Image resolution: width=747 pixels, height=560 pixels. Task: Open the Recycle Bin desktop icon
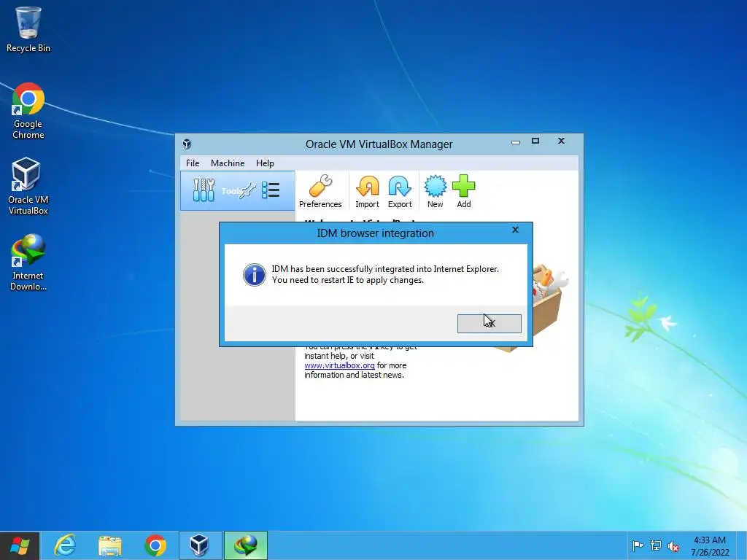[x=28, y=29]
